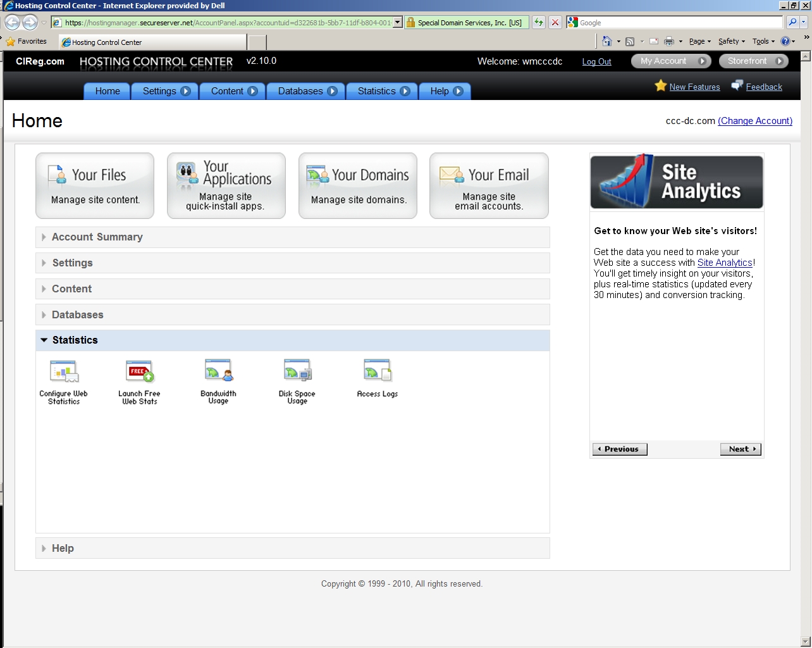Viewport: 812px width, 648px height.
Task: Open the Settings navigation menu
Action: tap(166, 91)
